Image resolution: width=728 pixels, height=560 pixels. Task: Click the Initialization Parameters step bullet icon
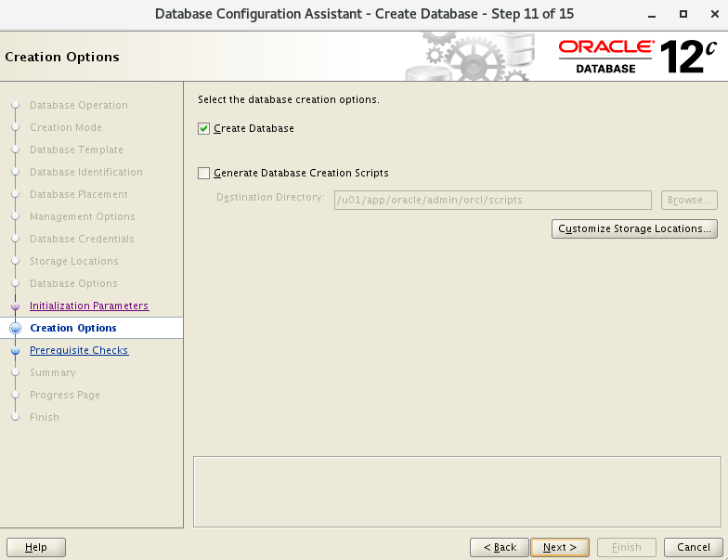[15, 306]
